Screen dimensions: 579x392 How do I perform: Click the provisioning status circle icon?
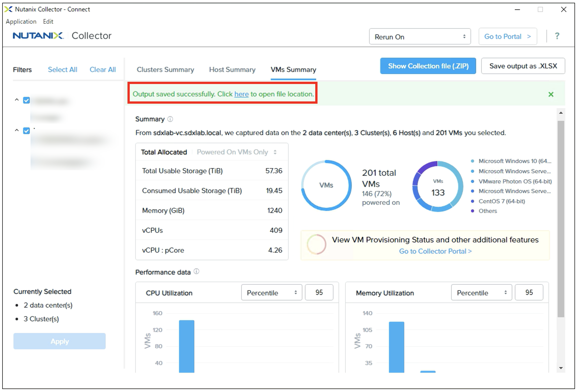pyautogui.click(x=317, y=244)
